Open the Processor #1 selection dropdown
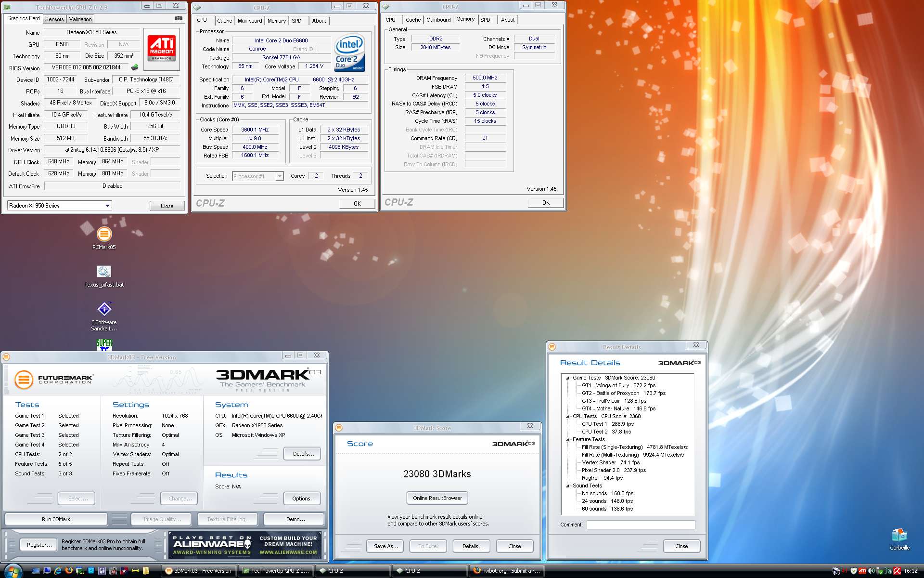This screenshot has height=578, width=924. click(258, 176)
